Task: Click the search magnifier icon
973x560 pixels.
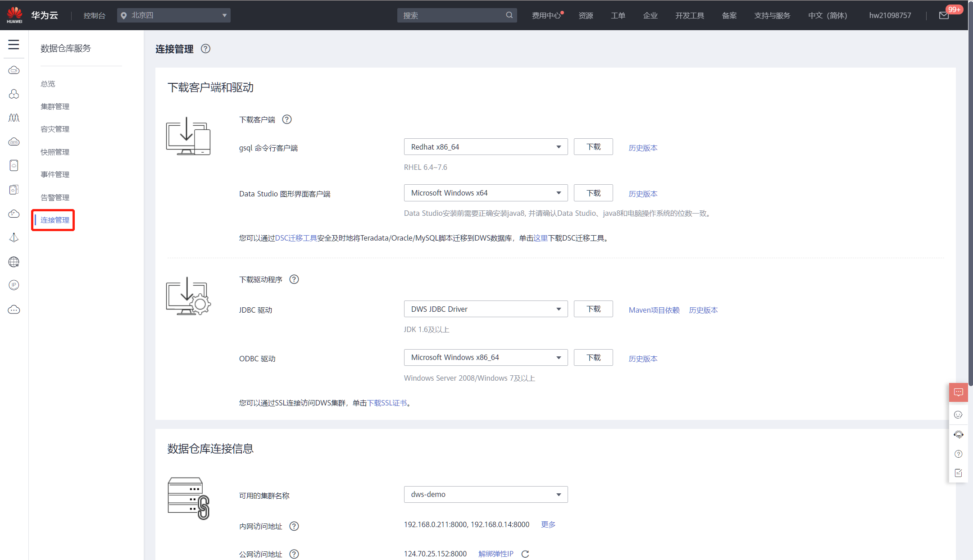Action: coord(509,15)
